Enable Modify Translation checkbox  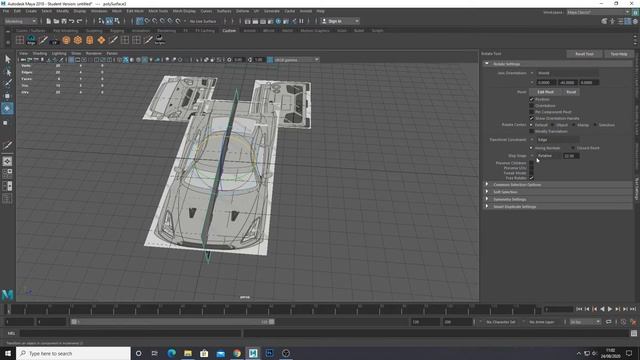pos(531,131)
